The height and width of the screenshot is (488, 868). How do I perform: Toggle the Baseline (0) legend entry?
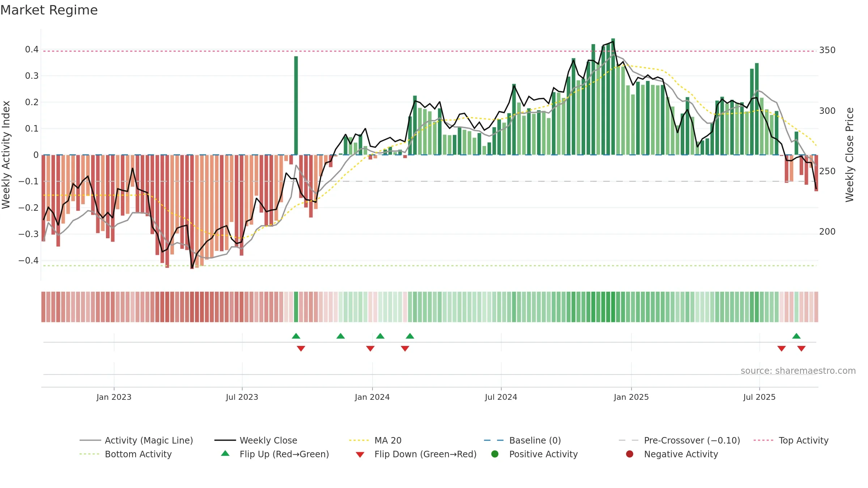click(x=523, y=440)
